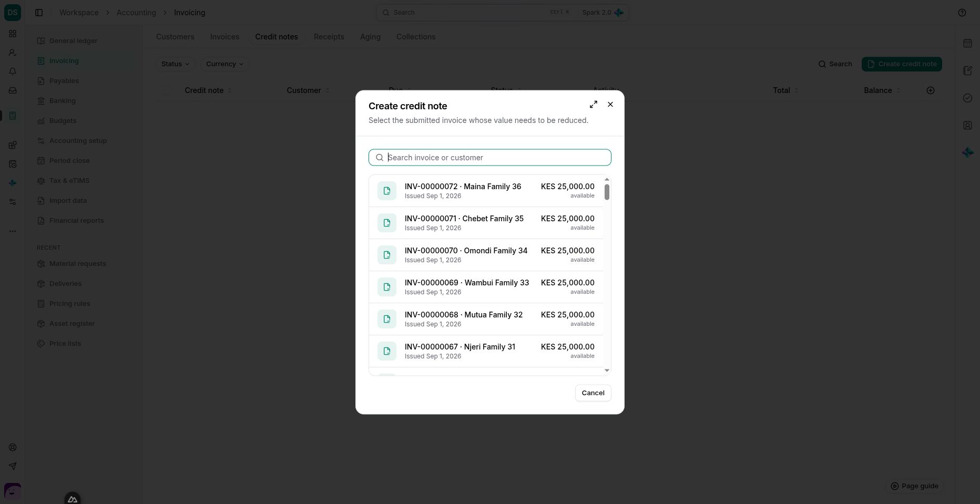
Task: Sort by the Customer column
Action: tap(308, 90)
